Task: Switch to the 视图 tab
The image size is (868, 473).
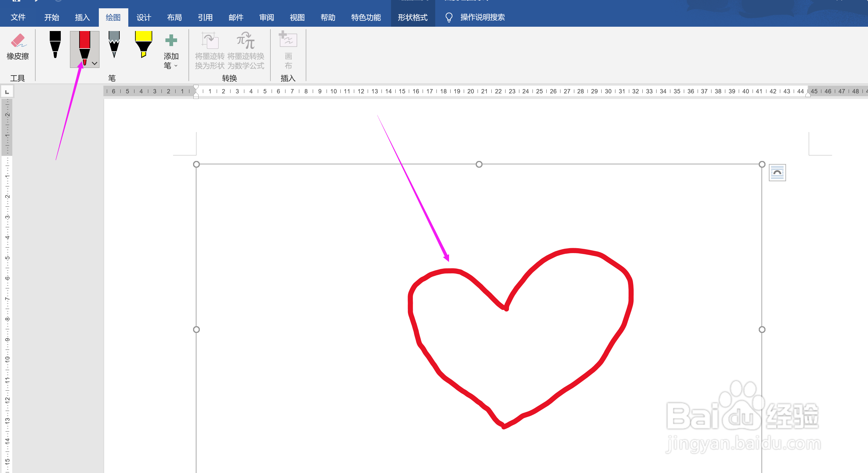Action: coord(297,17)
